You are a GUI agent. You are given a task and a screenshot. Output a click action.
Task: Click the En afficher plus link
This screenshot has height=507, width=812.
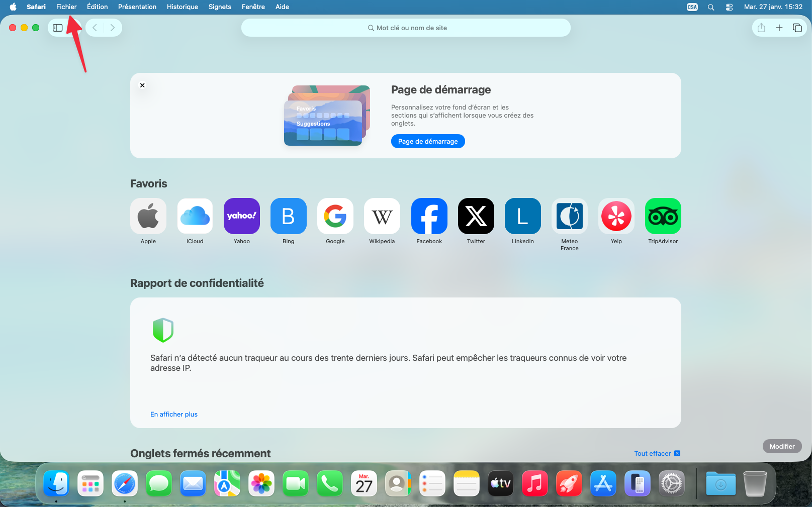[174, 414]
